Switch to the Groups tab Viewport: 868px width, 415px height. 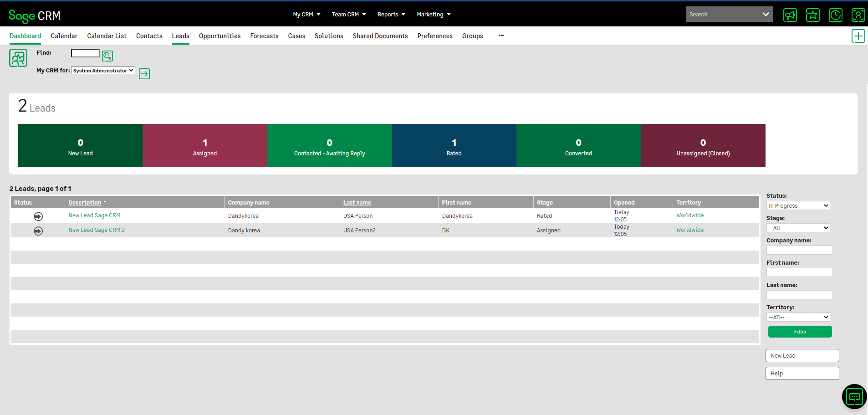(472, 36)
